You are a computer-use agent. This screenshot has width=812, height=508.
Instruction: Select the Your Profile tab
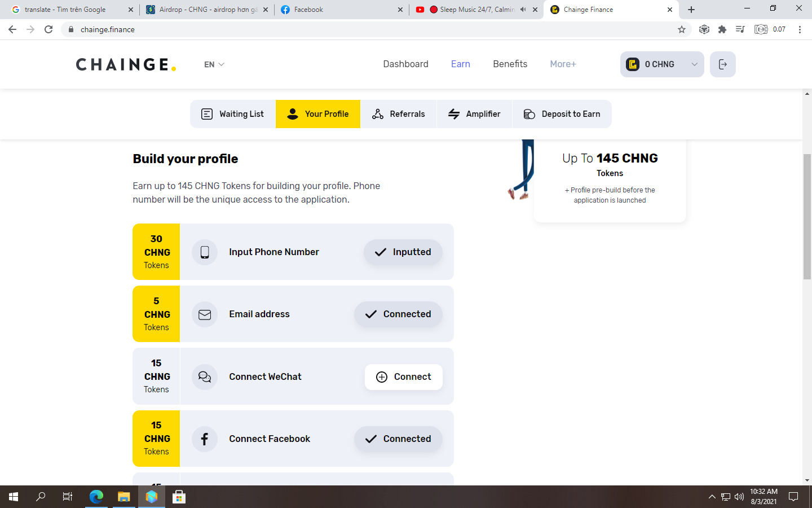tap(318, 114)
